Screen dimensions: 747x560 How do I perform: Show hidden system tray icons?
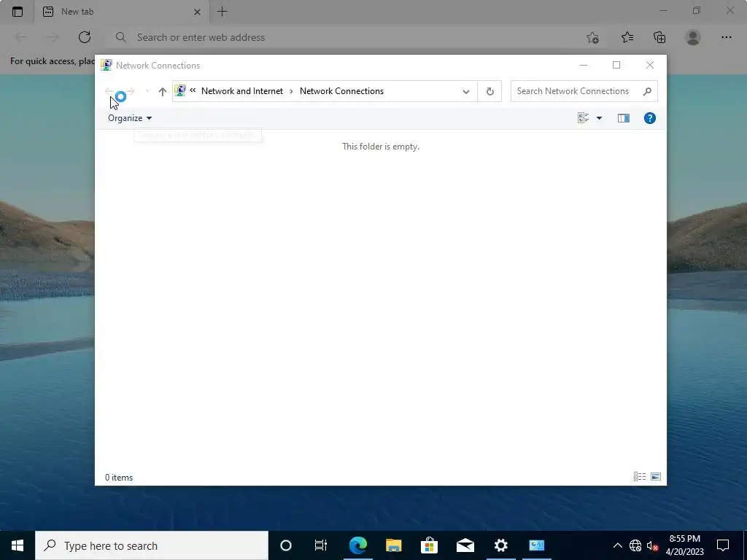pyautogui.click(x=617, y=545)
